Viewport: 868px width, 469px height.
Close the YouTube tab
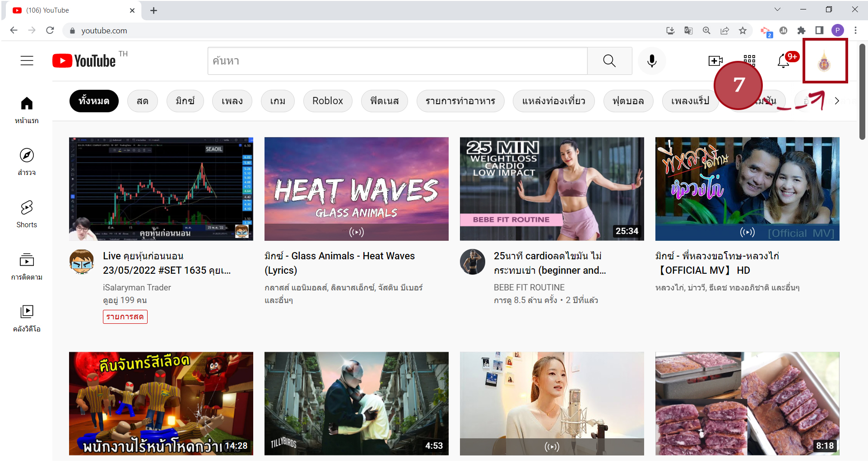point(132,10)
